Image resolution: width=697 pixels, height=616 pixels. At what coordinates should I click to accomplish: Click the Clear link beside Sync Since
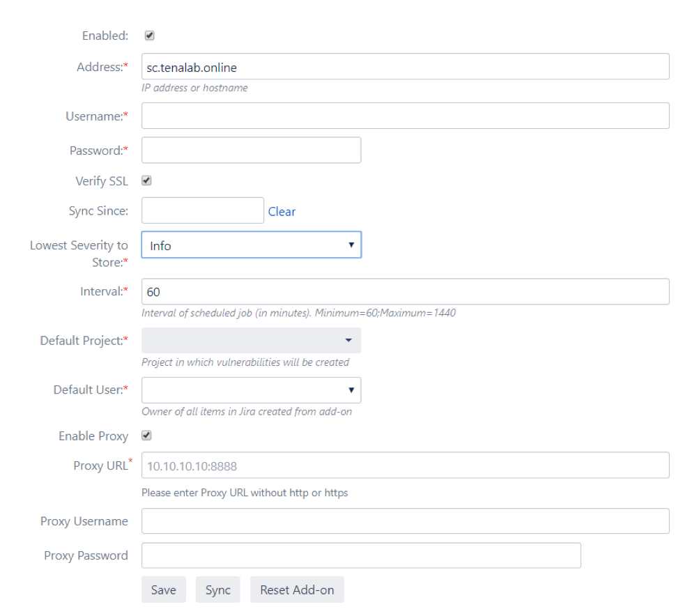282,212
